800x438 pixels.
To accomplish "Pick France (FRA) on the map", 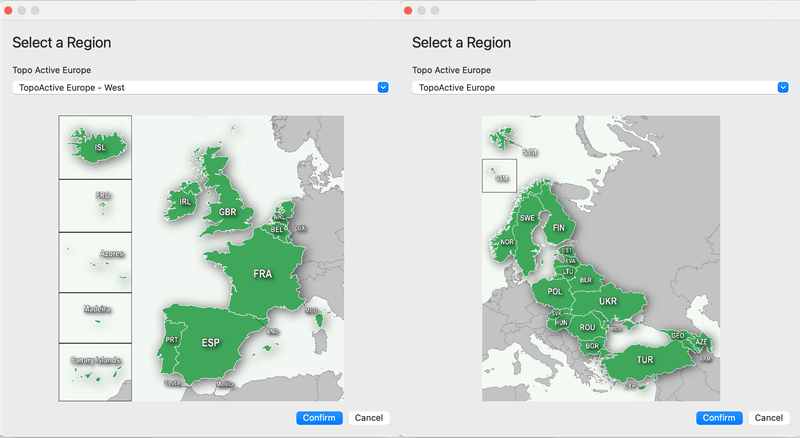I will tap(263, 274).
